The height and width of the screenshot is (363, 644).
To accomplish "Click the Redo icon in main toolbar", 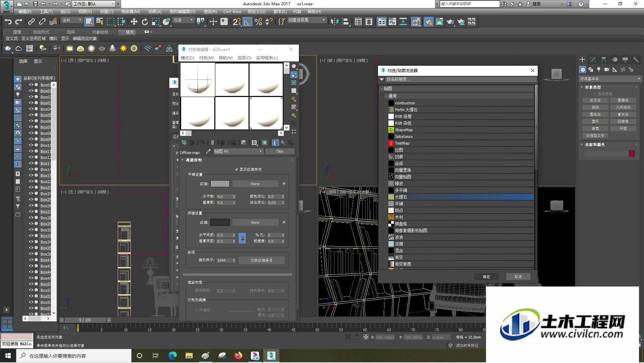I will coord(19,22).
